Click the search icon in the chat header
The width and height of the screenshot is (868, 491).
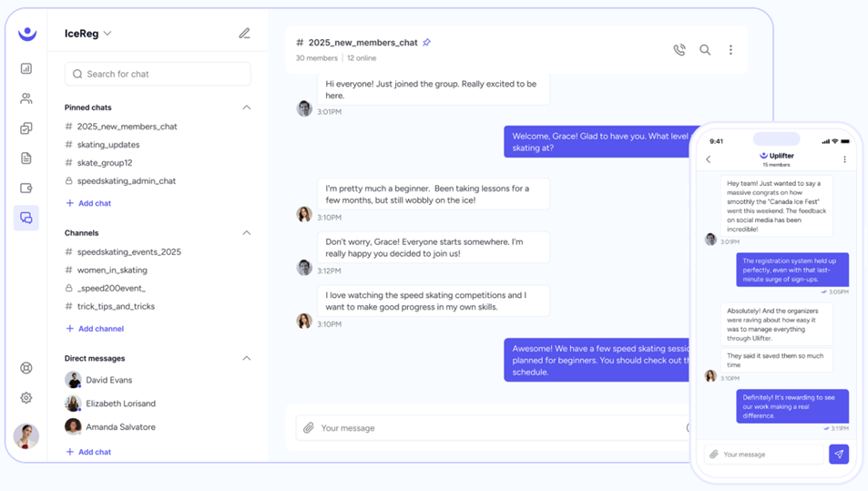pos(705,50)
